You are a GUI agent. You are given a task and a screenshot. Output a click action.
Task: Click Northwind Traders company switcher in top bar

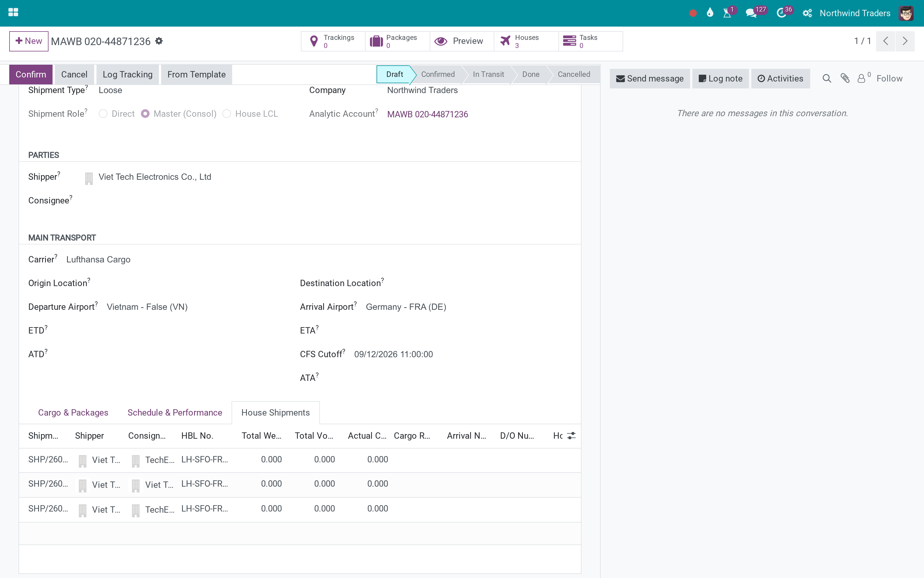click(x=855, y=13)
